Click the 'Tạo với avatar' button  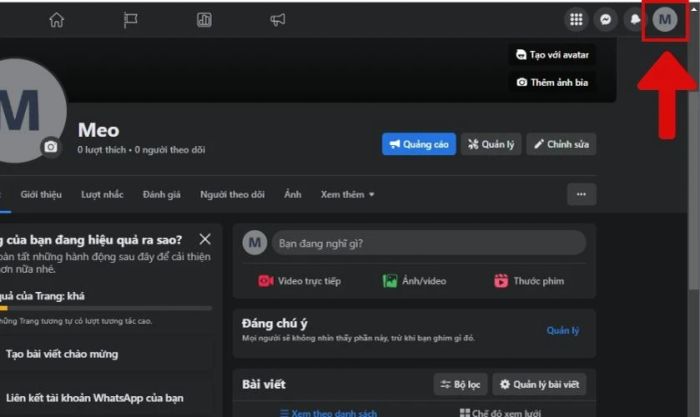coord(552,55)
